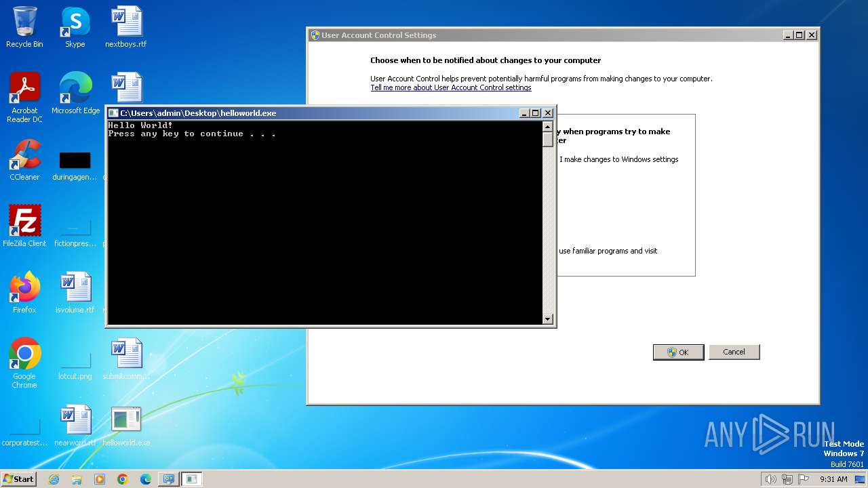Click Show Desktop button in tray corner
Image resolution: width=868 pixels, height=488 pixels.
861,479
